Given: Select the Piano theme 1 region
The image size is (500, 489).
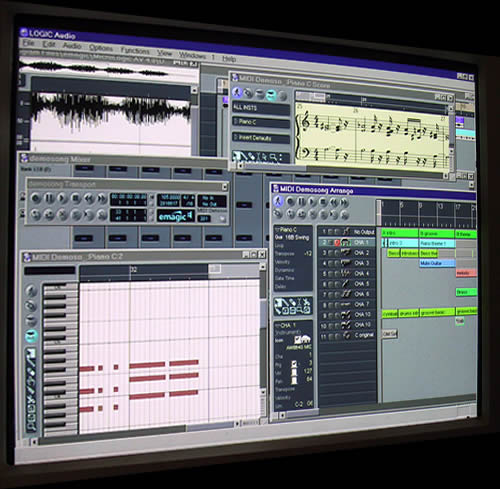Looking at the screenshot, I should (x=437, y=244).
